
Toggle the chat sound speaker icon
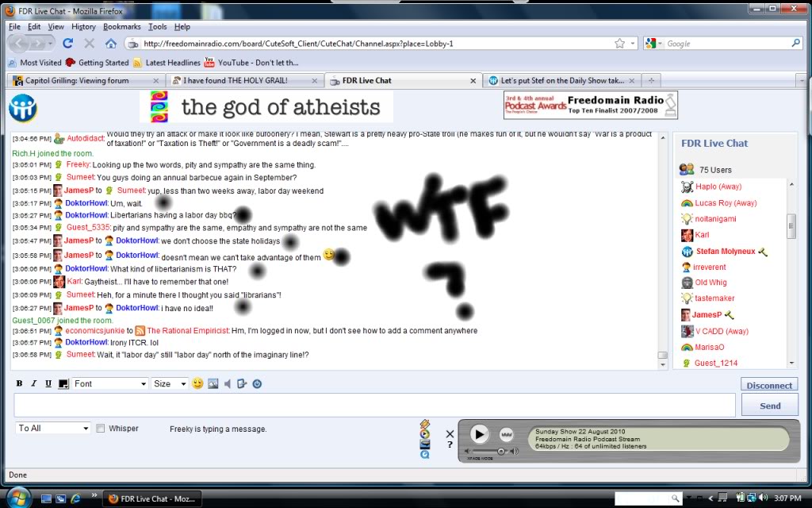pos(228,383)
